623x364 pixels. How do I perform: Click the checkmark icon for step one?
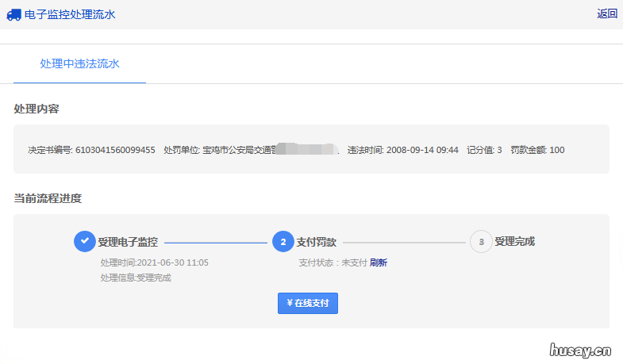coord(84,241)
